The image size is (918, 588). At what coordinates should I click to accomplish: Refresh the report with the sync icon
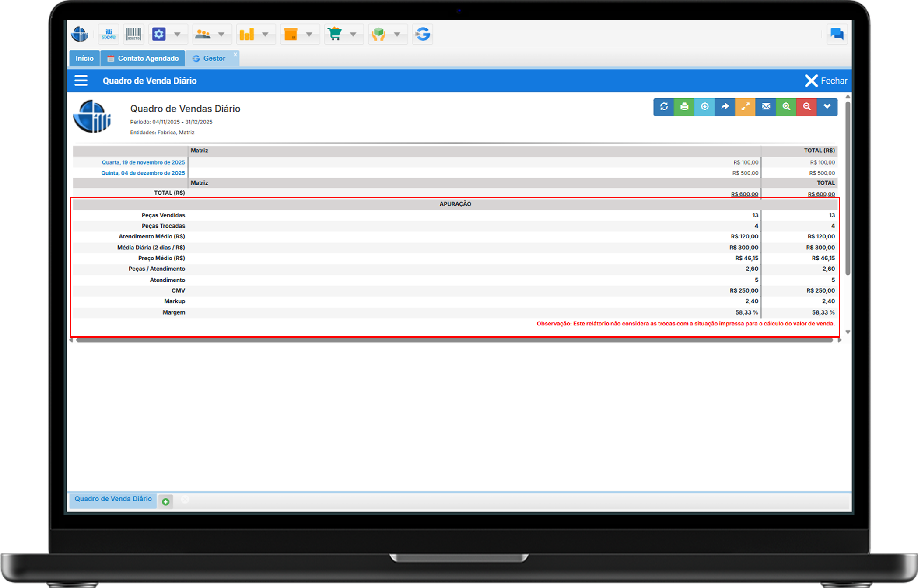[x=664, y=107]
